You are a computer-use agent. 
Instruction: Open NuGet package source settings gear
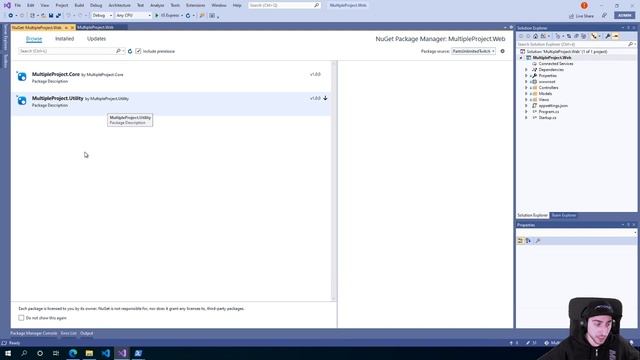pyautogui.click(x=502, y=51)
